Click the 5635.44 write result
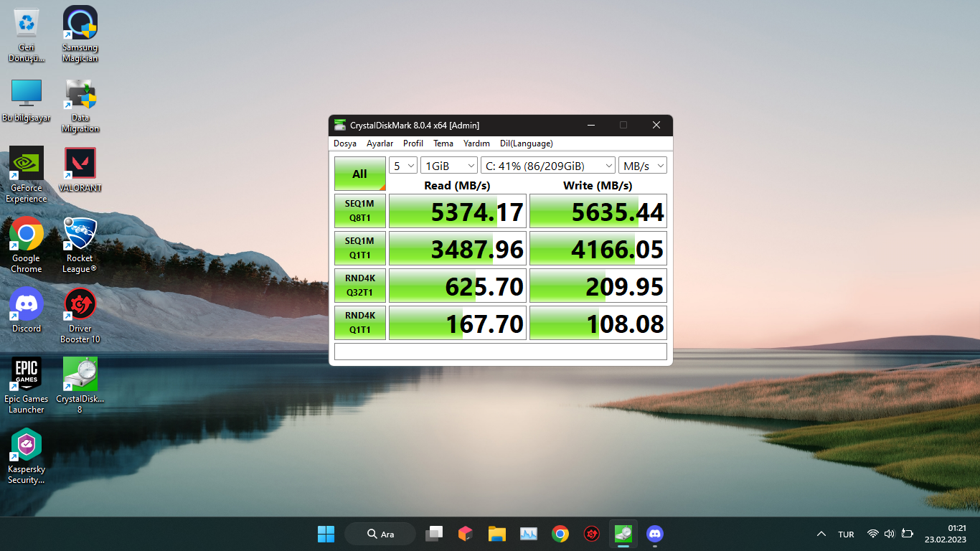The width and height of the screenshot is (980, 551). (x=598, y=211)
